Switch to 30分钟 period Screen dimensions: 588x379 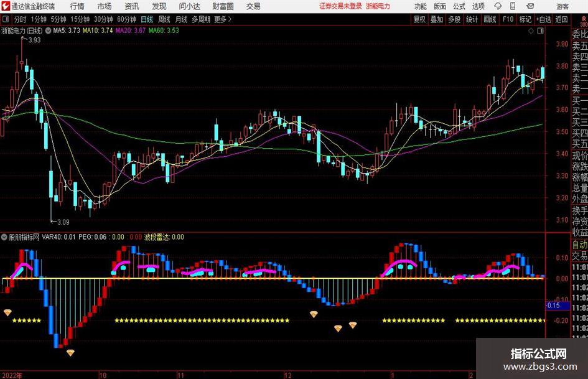coord(103,19)
